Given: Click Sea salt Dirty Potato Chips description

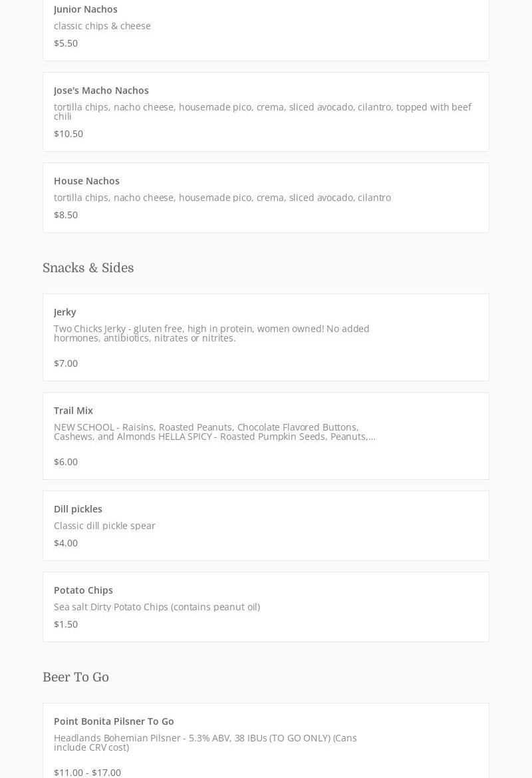Looking at the screenshot, I should tap(157, 607).
